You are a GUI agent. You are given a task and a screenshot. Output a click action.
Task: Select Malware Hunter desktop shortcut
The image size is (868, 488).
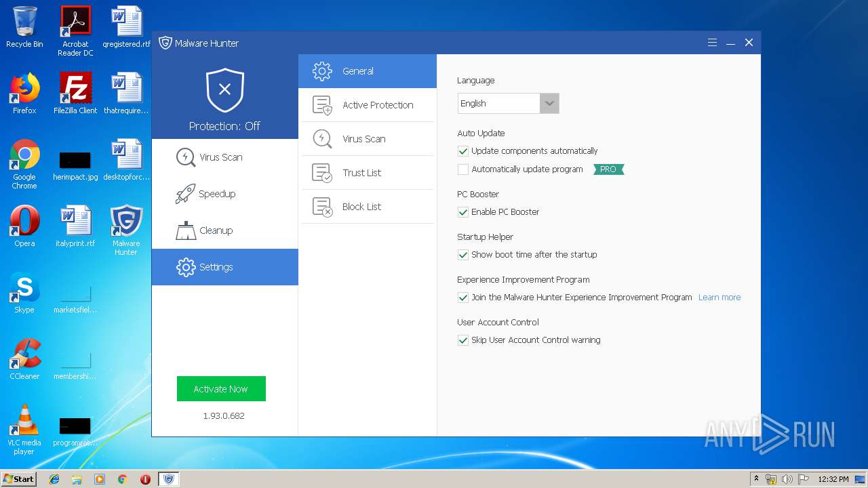tap(126, 230)
